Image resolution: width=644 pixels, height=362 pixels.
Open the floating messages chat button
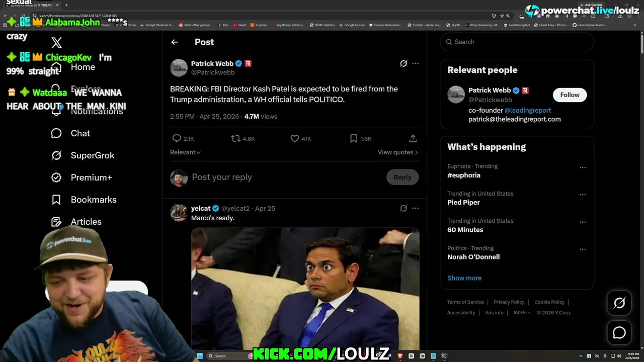(619, 333)
